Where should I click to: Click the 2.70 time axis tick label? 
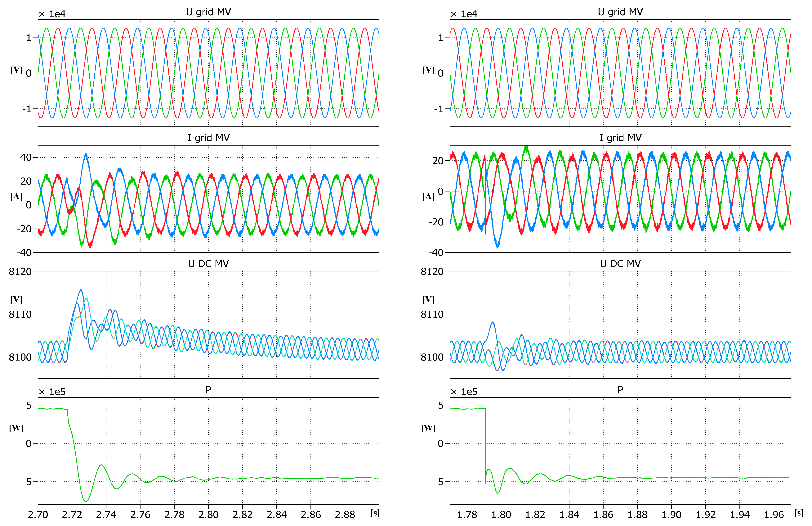coord(38,514)
